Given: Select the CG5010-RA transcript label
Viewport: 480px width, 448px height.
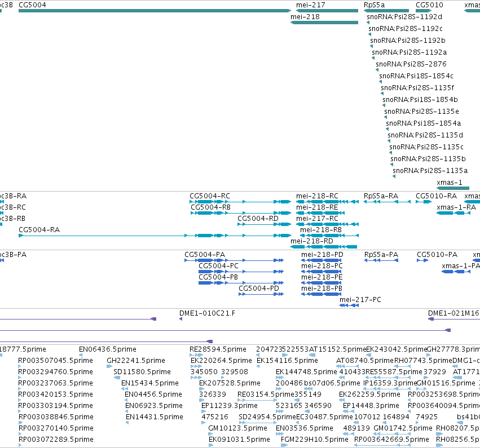Looking at the screenshot, I should (436, 196).
